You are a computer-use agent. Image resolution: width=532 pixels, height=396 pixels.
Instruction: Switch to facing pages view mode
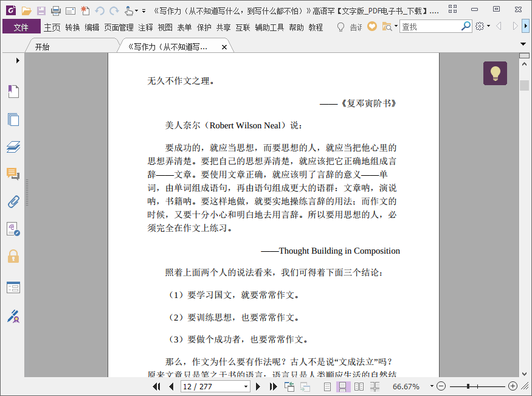359,386
